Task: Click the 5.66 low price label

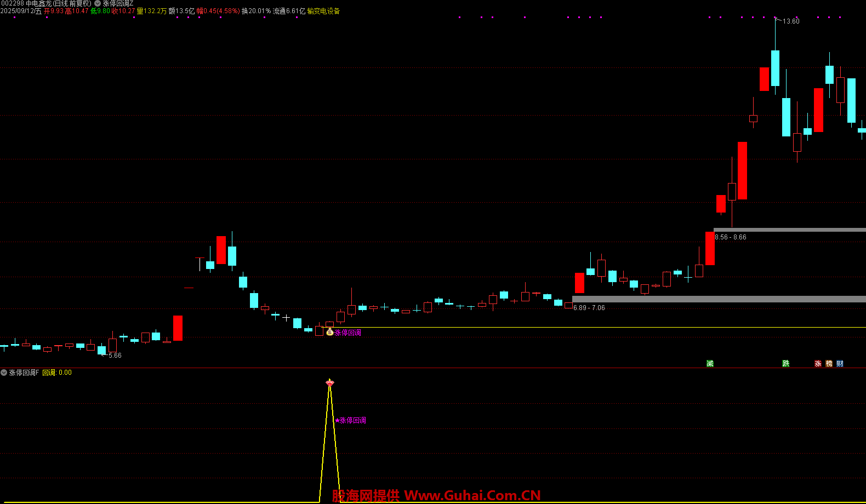Action: [x=115, y=356]
